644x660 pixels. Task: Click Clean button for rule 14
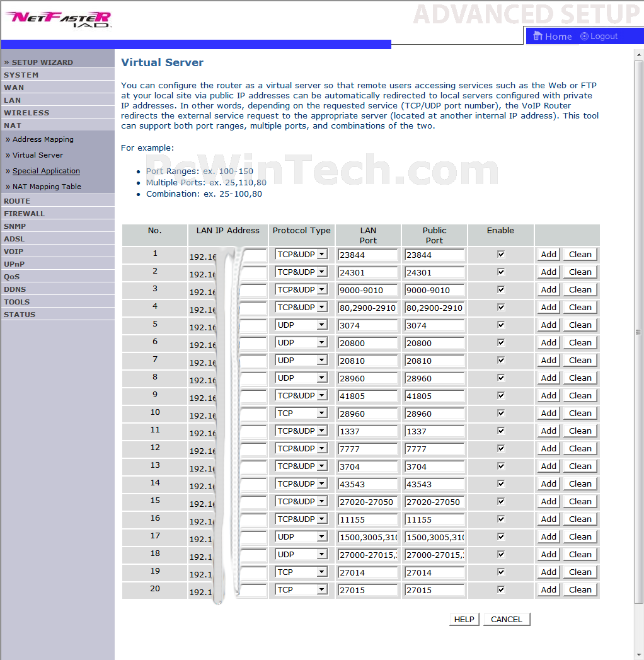[580, 484]
